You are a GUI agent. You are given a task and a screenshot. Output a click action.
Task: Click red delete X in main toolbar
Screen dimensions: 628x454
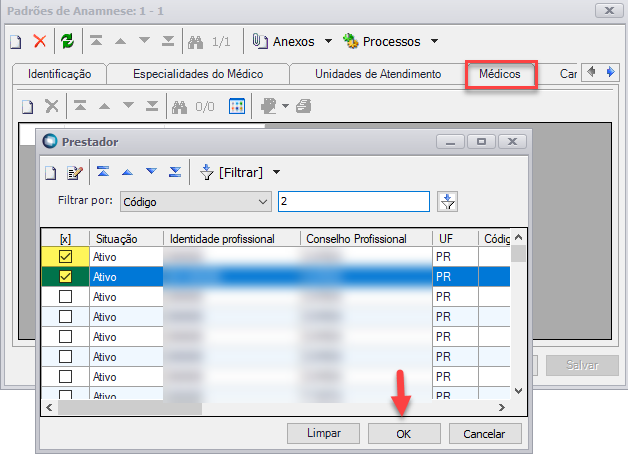40,41
